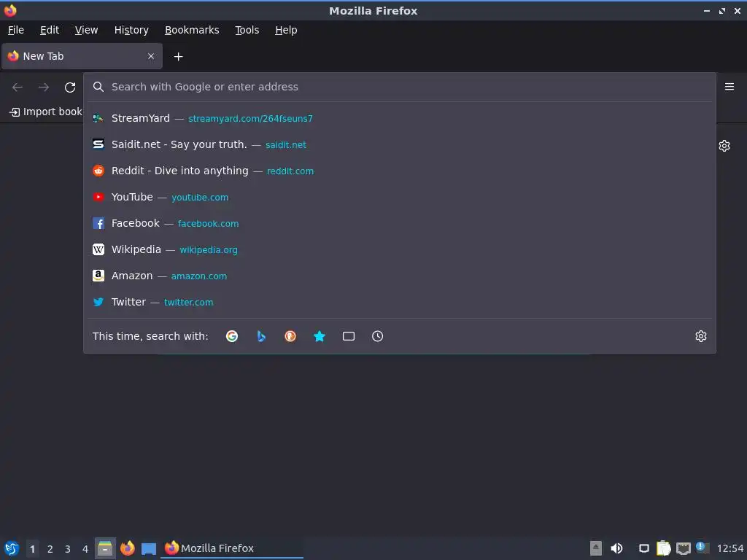Viewport: 747px width, 560px height.
Task: Close the New Tab tab
Action: coord(151,56)
